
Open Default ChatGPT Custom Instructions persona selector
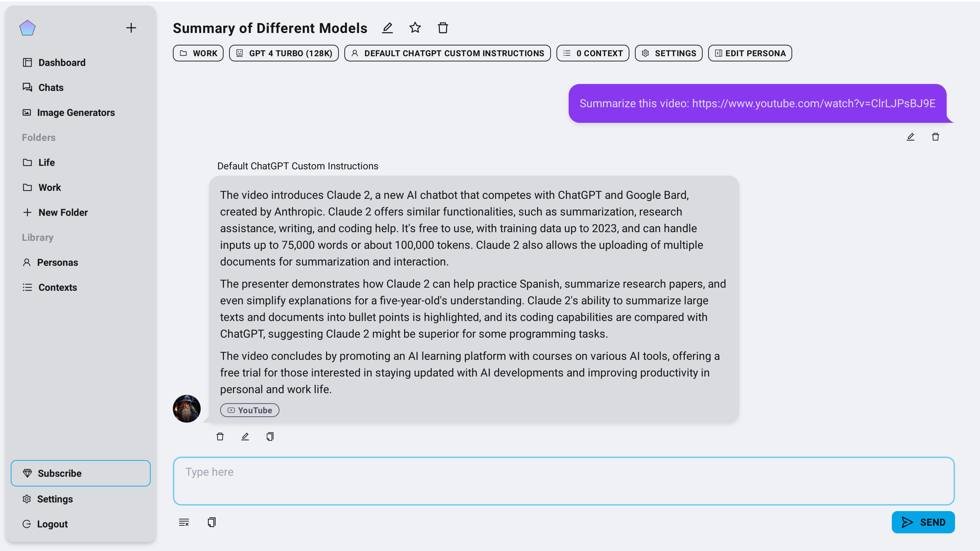coord(447,53)
